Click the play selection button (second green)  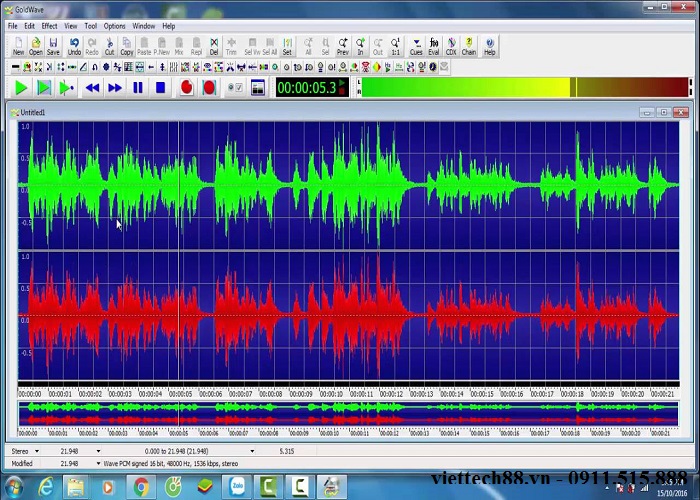[44, 88]
